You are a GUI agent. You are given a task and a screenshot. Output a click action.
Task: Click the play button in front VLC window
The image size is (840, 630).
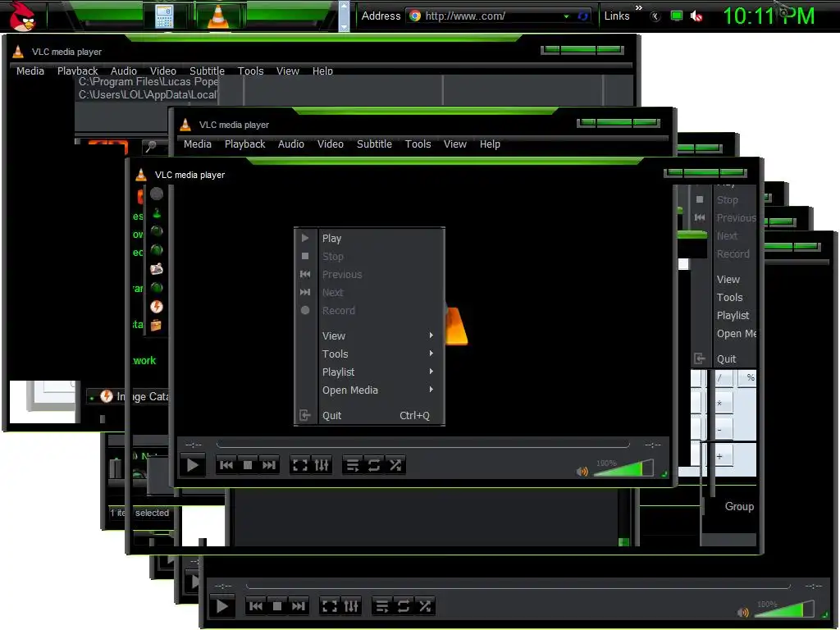[x=193, y=465]
